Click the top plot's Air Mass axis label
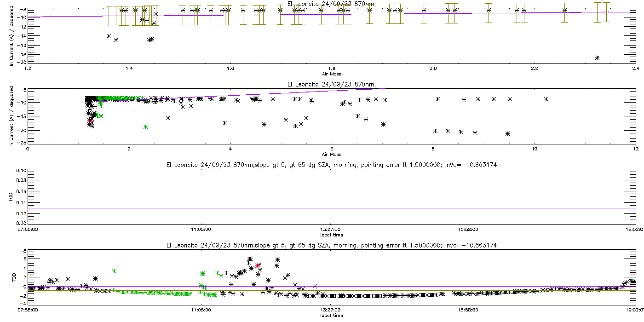Image resolution: width=644 pixels, height=322 pixels. [x=331, y=74]
